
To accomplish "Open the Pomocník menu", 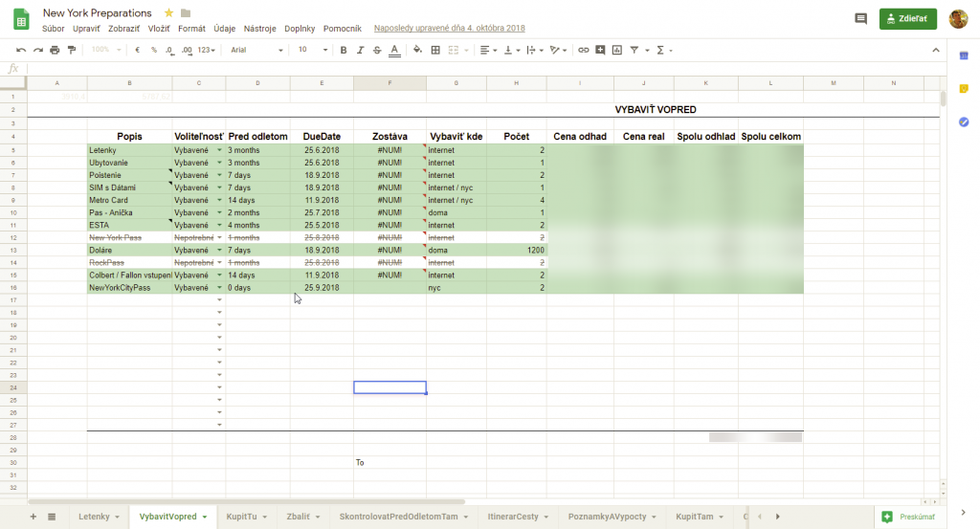I will (343, 28).
